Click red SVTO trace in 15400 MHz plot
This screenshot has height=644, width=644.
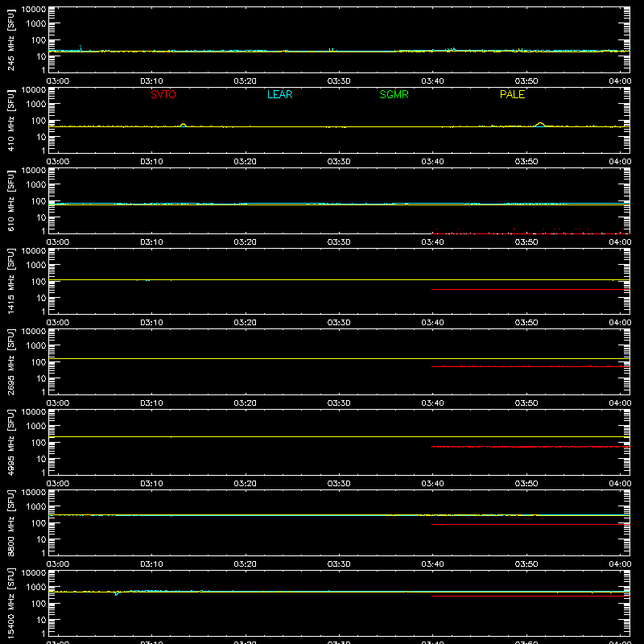coord(530,596)
